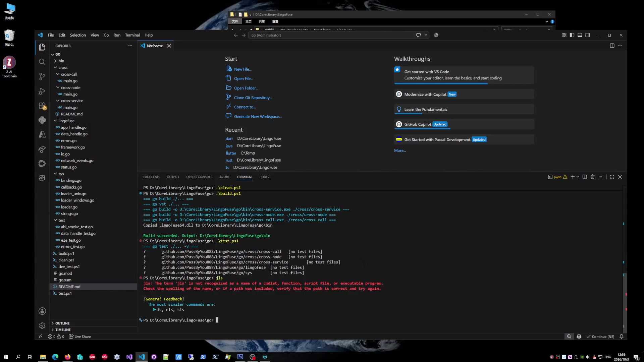Open notifications bell in status bar
The width and height of the screenshot is (644, 362).
point(621,337)
